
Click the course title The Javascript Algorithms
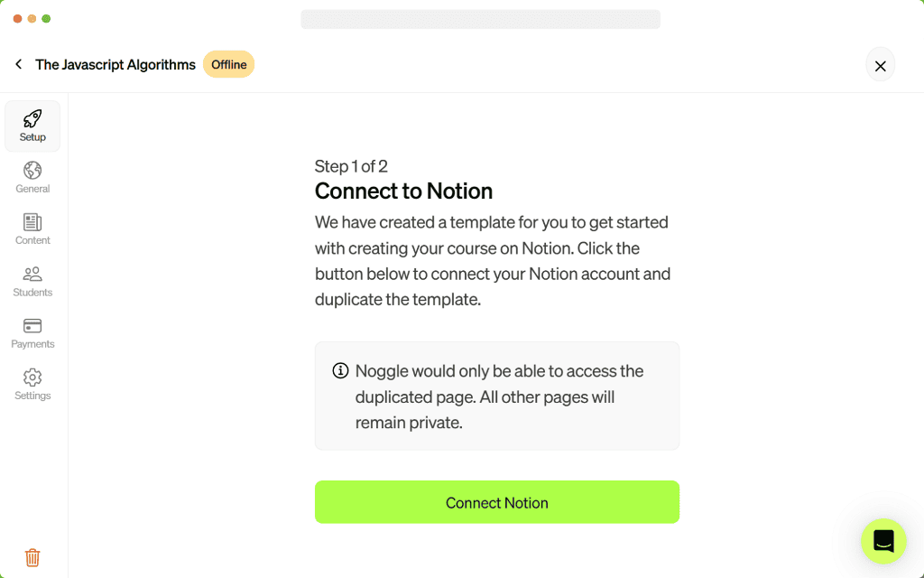tap(115, 64)
